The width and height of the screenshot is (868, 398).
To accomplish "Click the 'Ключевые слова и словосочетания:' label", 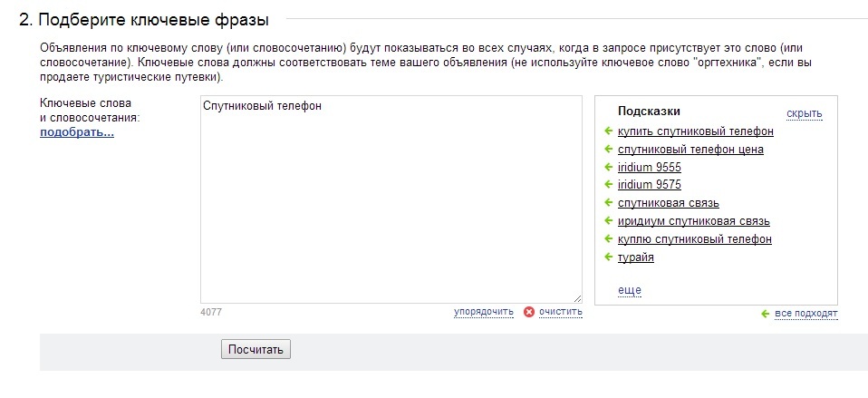I will coord(91,111).
